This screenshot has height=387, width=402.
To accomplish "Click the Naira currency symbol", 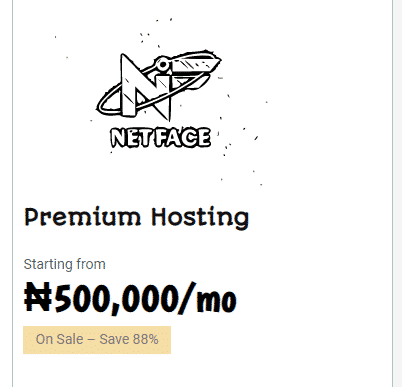I will pos(38,297).
